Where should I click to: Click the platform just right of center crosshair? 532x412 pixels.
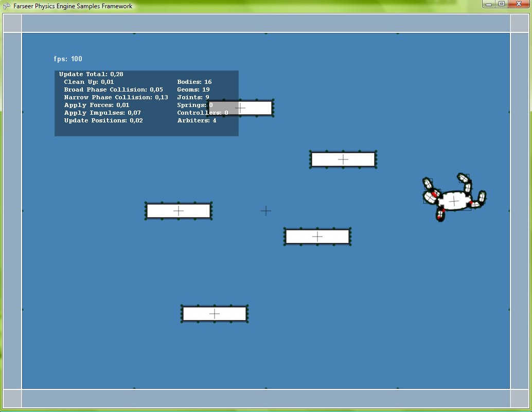317,237
